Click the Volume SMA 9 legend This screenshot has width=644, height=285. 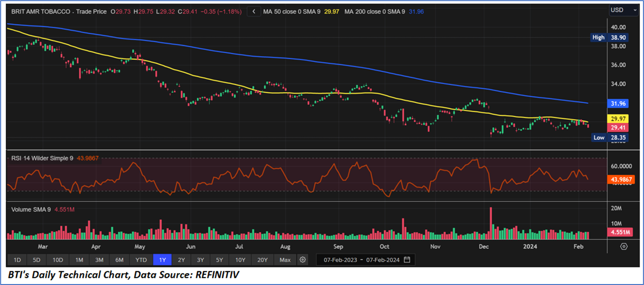tap(32, 209)
